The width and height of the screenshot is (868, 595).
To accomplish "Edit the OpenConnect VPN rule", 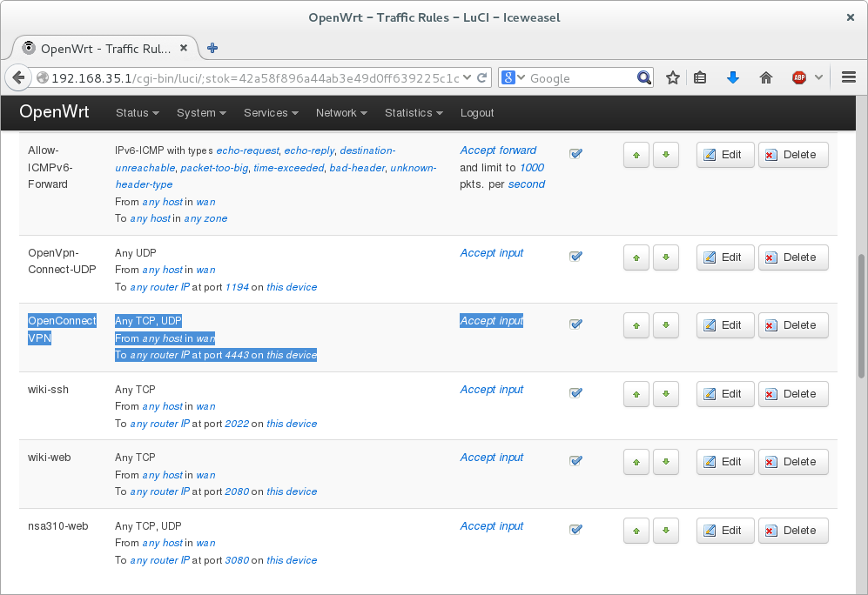I will coord(725,325).
